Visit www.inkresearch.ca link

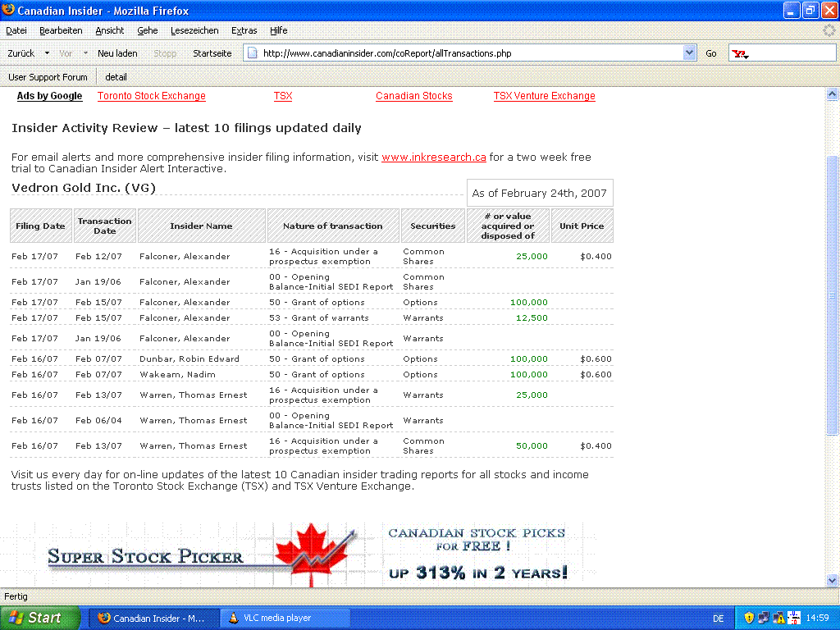tap(434, 157)
